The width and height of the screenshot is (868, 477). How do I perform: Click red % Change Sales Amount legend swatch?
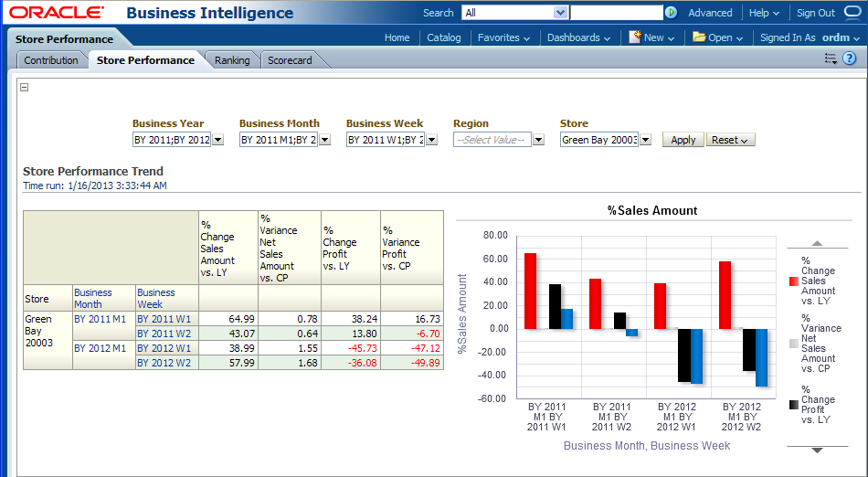click(x=793, y=281)
